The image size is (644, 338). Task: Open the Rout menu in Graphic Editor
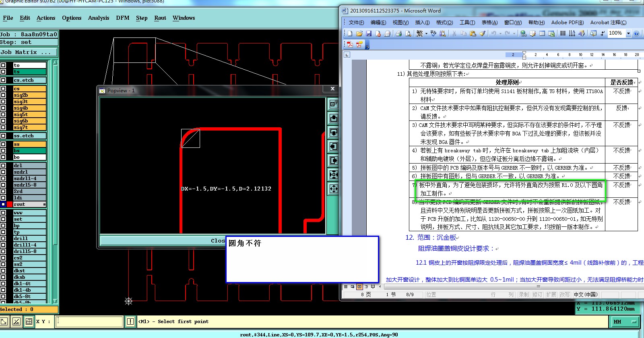pyautogui.click(x=160, y=18)
